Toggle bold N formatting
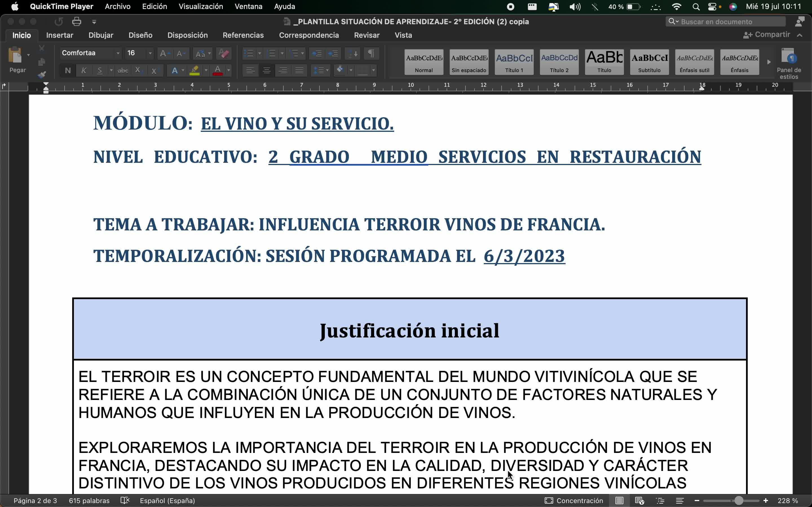Screen dimensions: 812x507 click(68, 70)
